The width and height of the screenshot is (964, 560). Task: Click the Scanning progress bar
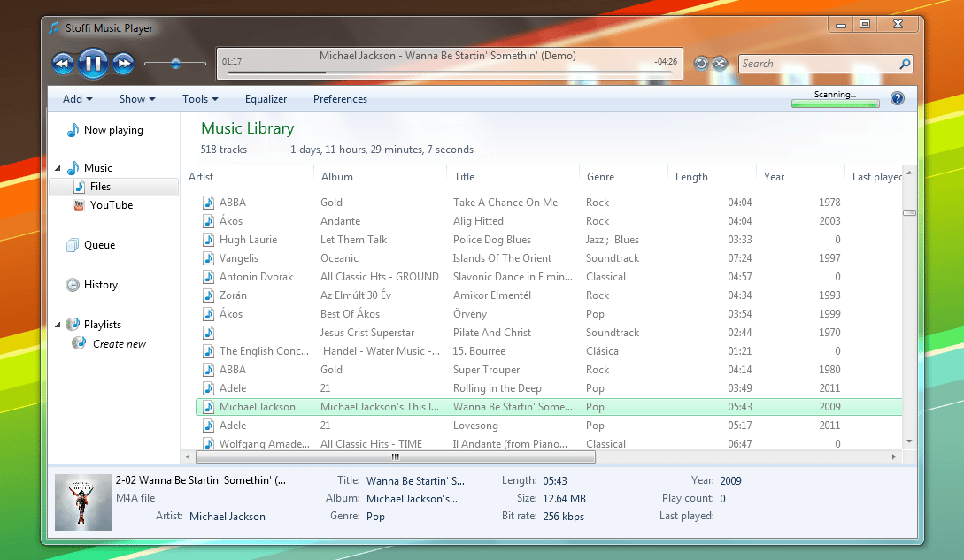click(835, 104)
